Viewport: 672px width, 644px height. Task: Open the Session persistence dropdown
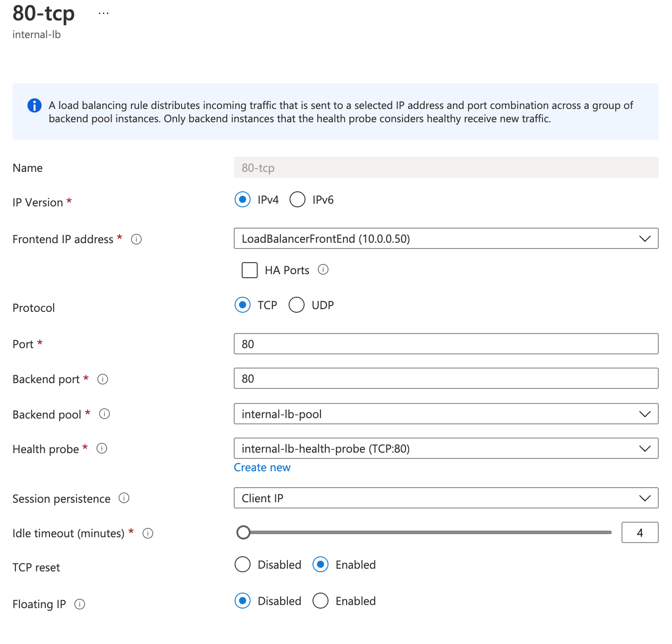click(446, 498)
